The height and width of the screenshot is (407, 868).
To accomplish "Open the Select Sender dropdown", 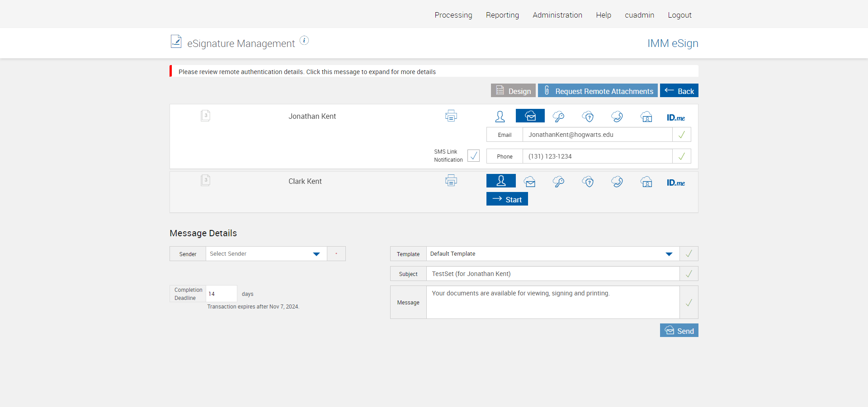I will click(266, 254).
